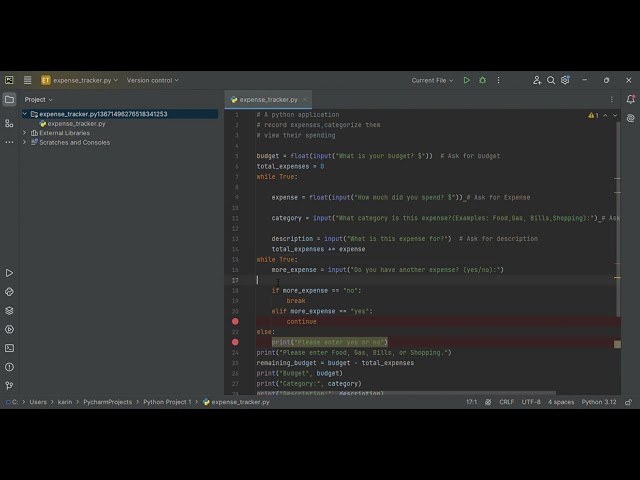This screenshot has width=640, height=480.
Task: Open the Problems tool window icon
Action: tap(9, 367)
